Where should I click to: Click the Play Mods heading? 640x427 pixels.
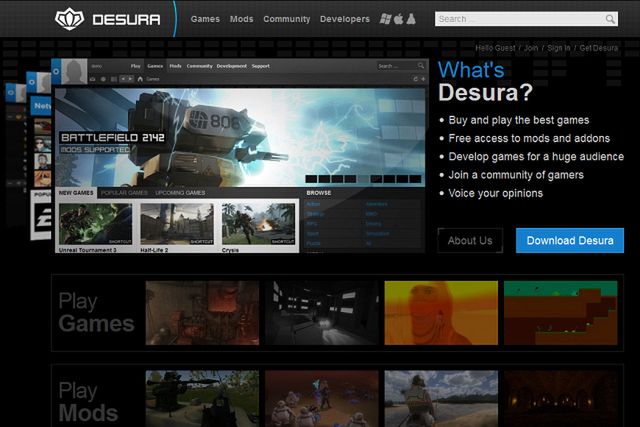point(88,402)
